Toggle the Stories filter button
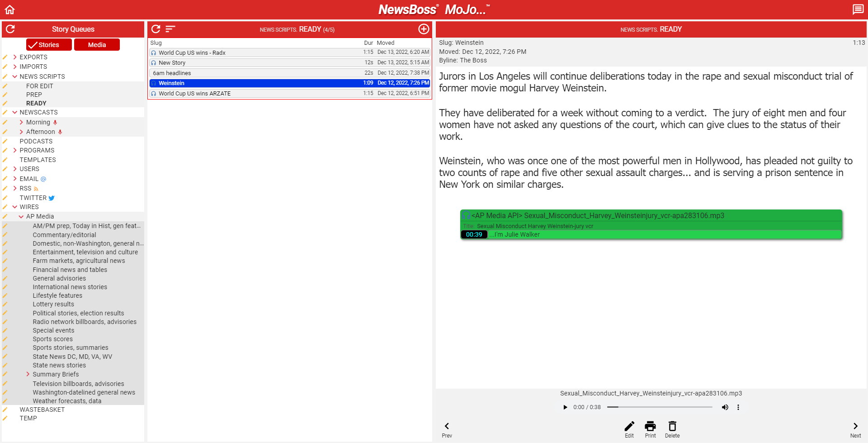Screen dimensions: 868x443 [49, 45]
